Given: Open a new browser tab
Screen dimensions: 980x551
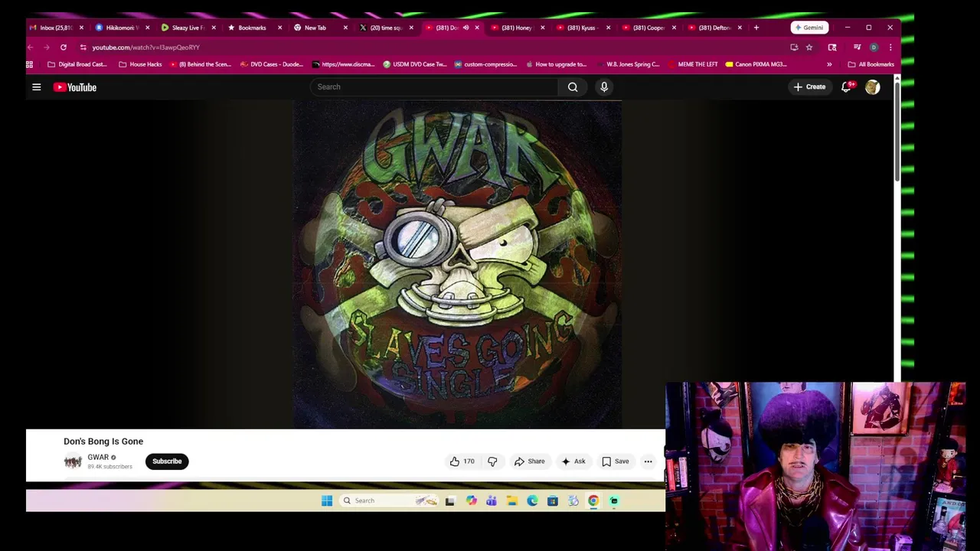Looking at the screenshot, I should click(756, 28).
